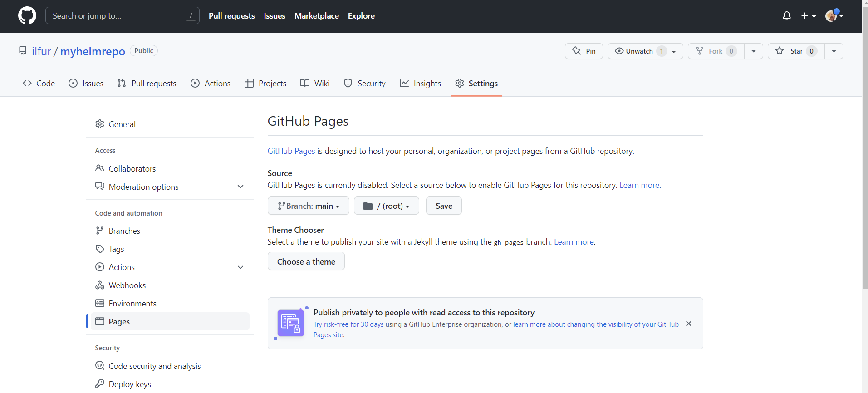The image size is (868, 393).
Task: Click the private pages illustration icon
Action: click(x=291, y=323)
